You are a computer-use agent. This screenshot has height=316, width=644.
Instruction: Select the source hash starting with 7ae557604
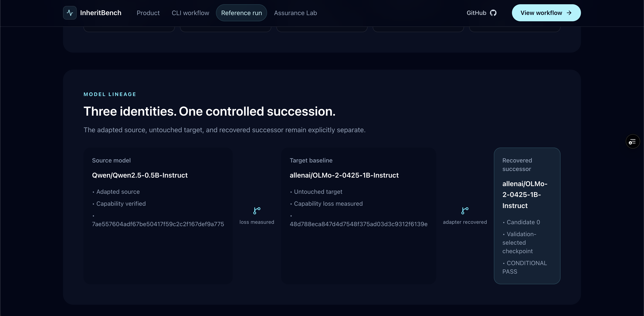(x=158, y=224)
